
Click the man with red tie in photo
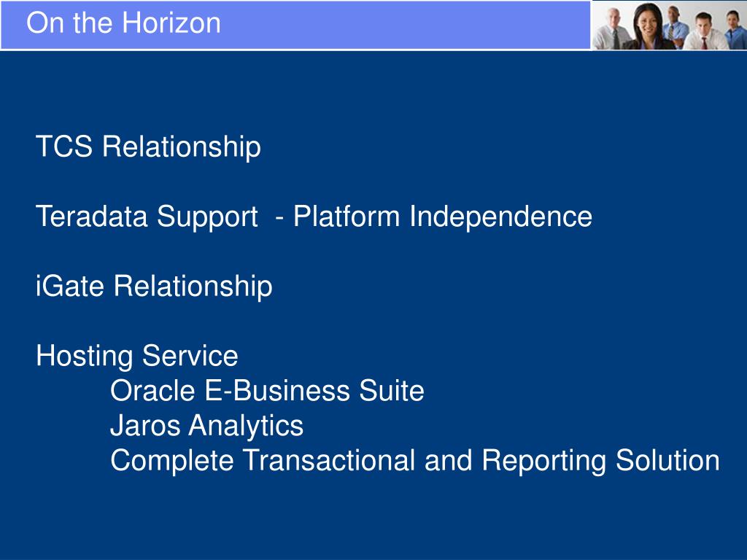(x=704, y=32)
